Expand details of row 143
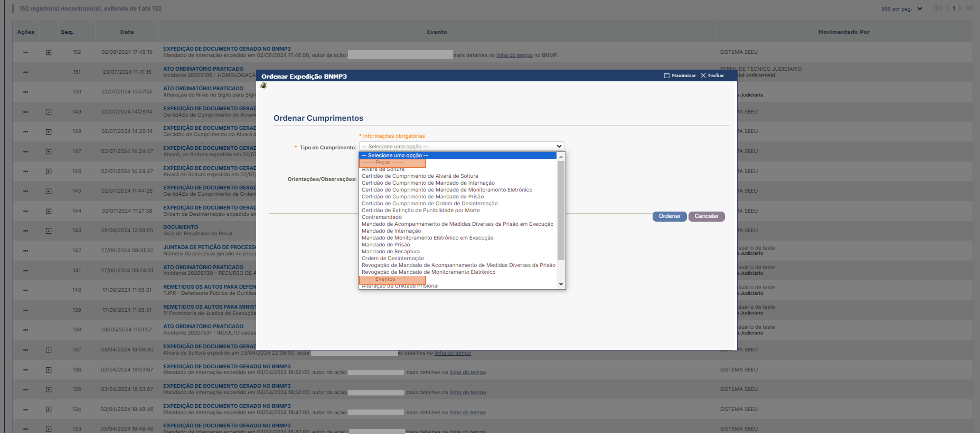 [48, 231]
